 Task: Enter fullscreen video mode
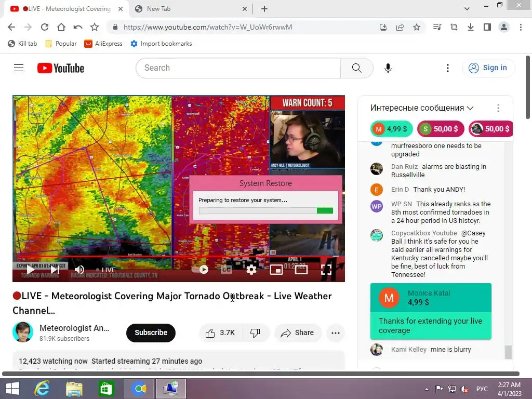click(x=326, y=270)
